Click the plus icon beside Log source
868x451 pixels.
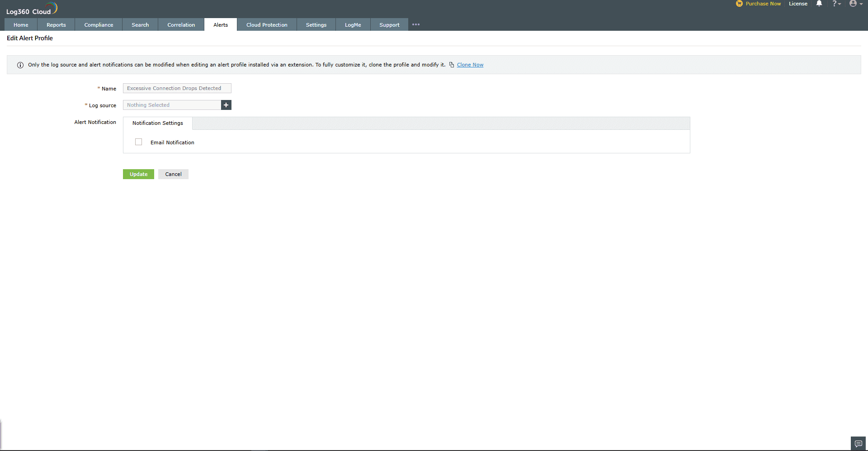coord(226,105)
